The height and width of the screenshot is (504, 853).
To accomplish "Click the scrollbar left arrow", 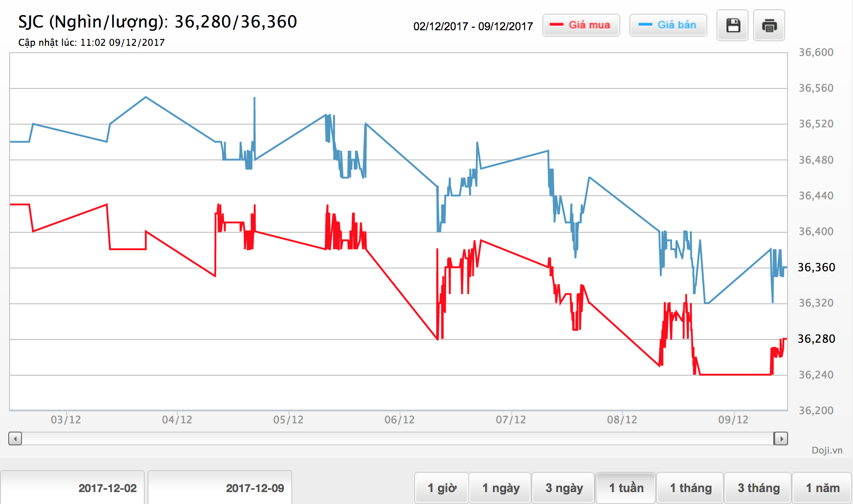I will point(15,439).
